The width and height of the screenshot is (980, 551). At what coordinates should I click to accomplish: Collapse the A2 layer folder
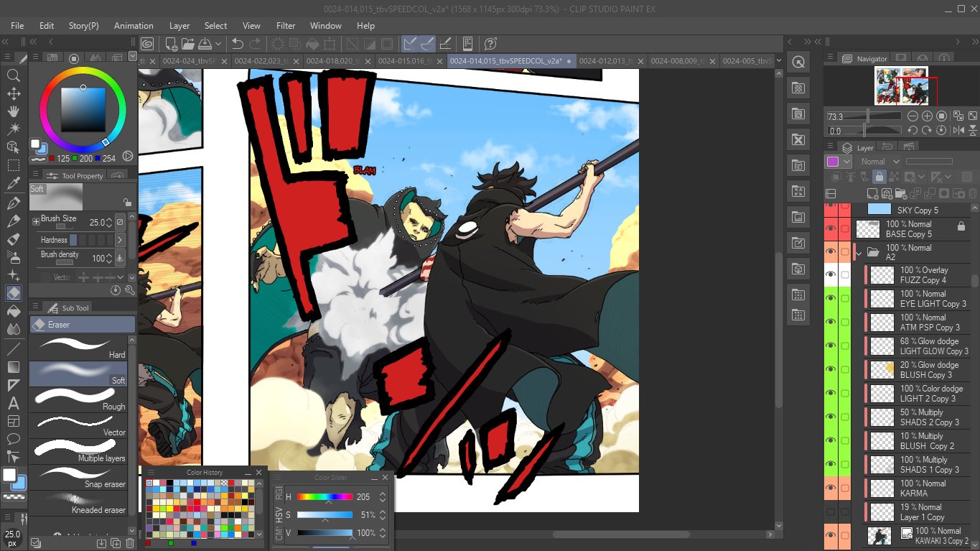point(859,253)
